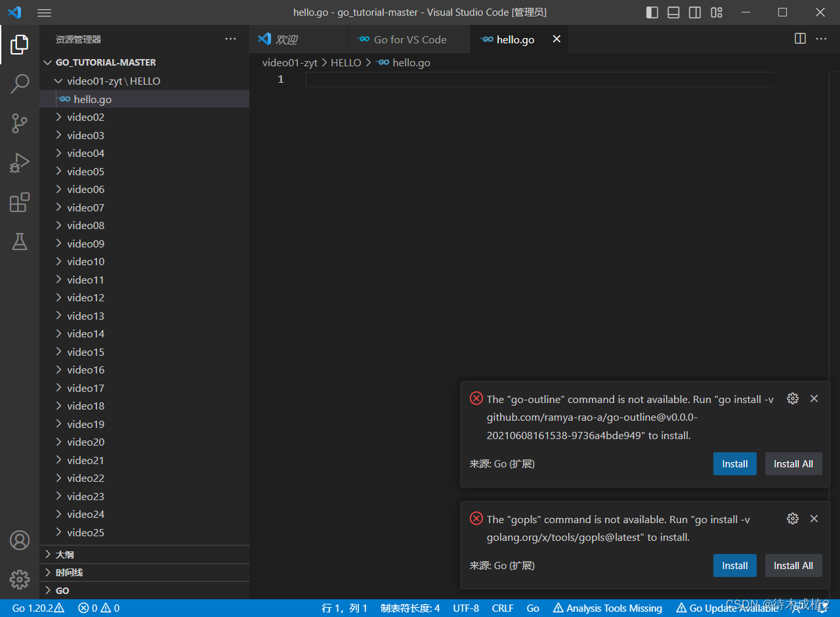Open the Testing flask icon

tap(20, 242)
